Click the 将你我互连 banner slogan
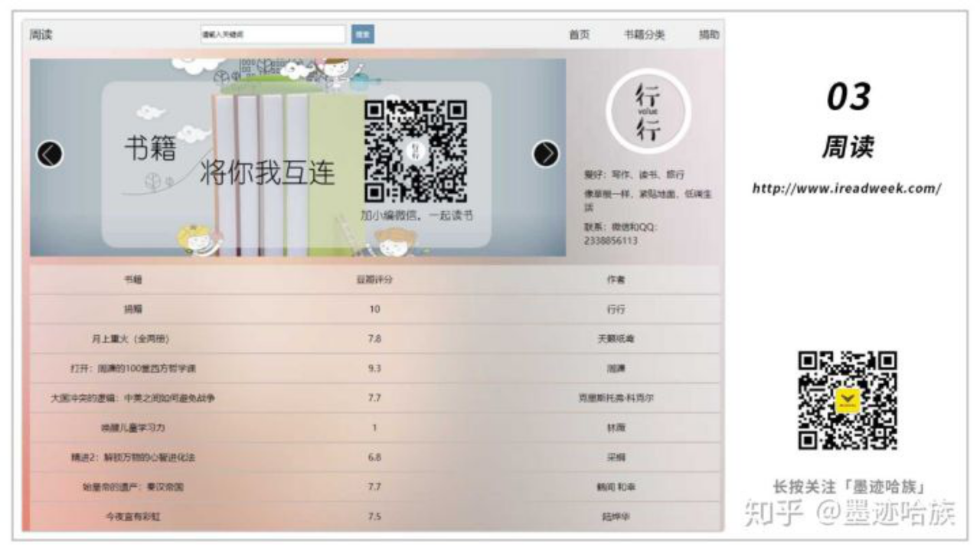Screen dimensions: 980x551 (x=267, y=172)
